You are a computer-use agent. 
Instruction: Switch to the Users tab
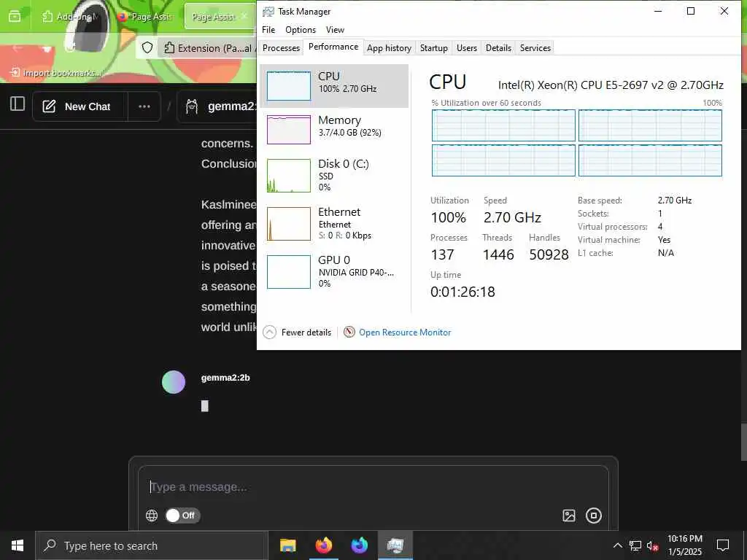466,47
